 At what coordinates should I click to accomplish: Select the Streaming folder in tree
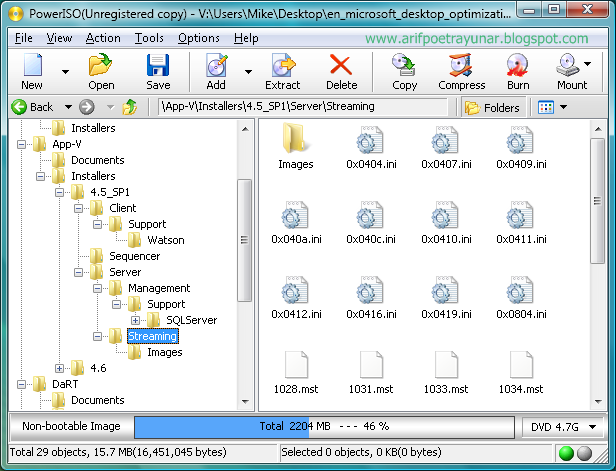[152, 336]
